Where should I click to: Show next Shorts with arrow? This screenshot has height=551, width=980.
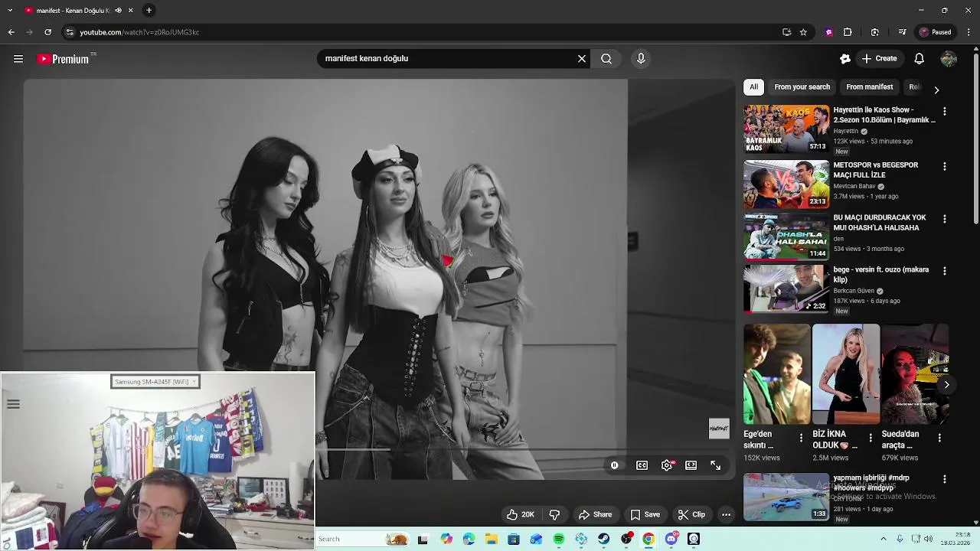click(946, 385)
